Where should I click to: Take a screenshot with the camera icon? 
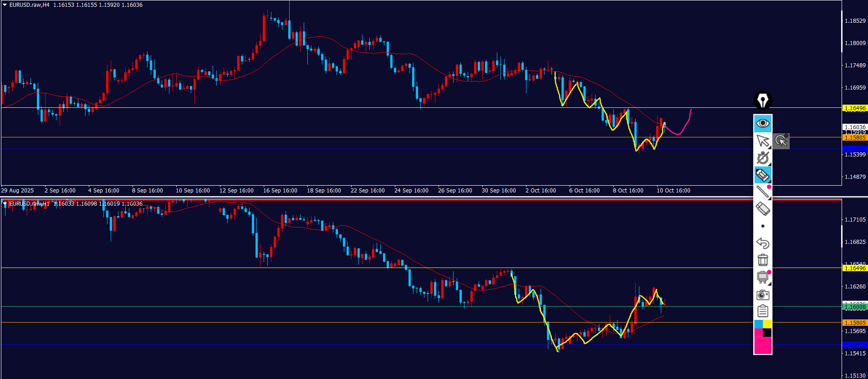763,295
